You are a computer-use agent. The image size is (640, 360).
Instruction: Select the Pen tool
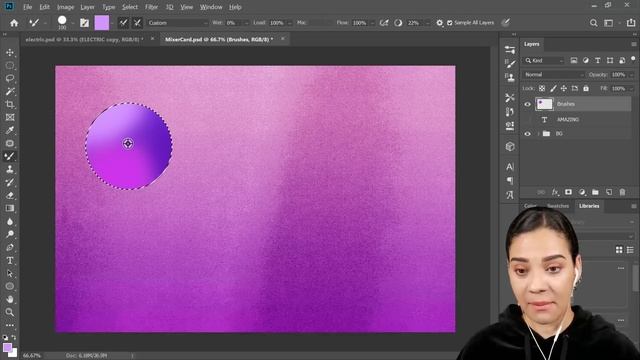(10, 247)
